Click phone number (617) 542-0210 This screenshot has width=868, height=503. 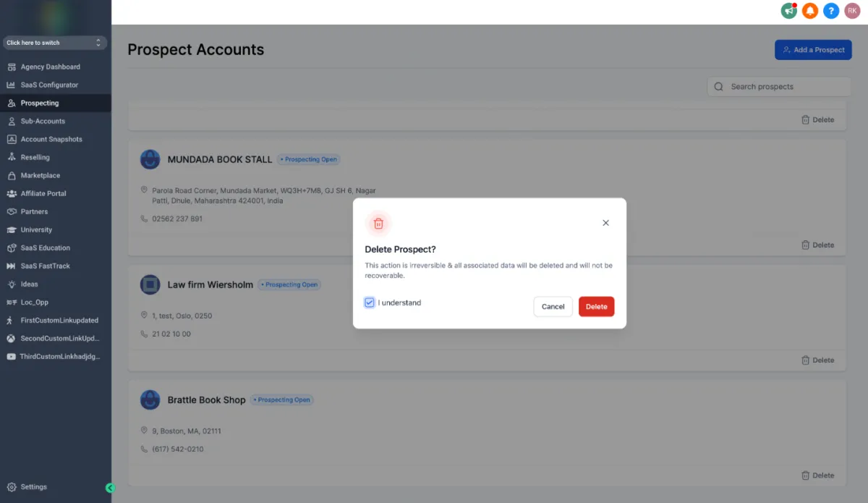(178, 449)
